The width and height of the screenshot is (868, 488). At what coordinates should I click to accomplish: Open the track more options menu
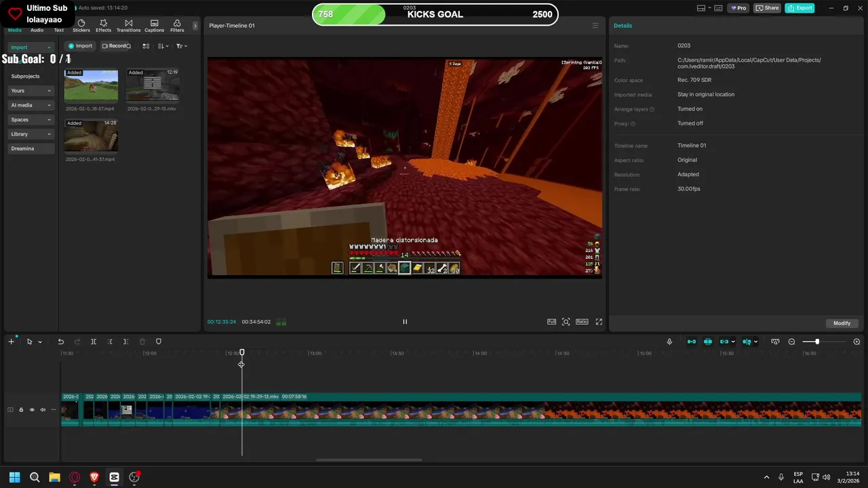pos(54,409)
